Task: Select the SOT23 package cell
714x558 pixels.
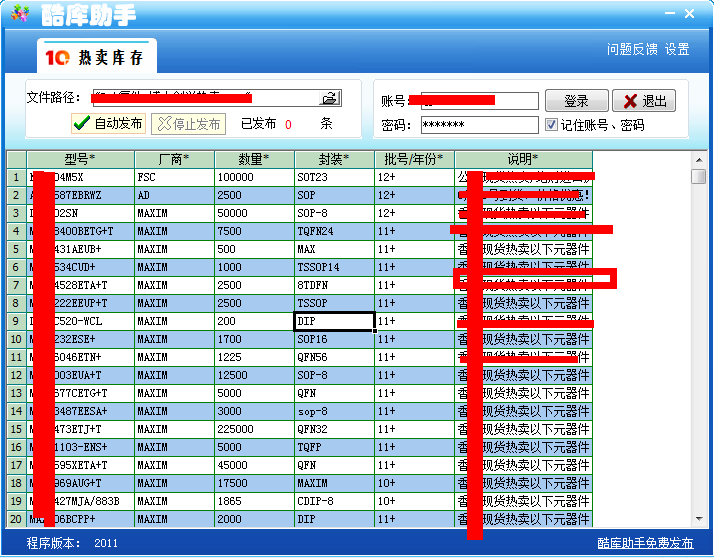Action: point(334,177)
